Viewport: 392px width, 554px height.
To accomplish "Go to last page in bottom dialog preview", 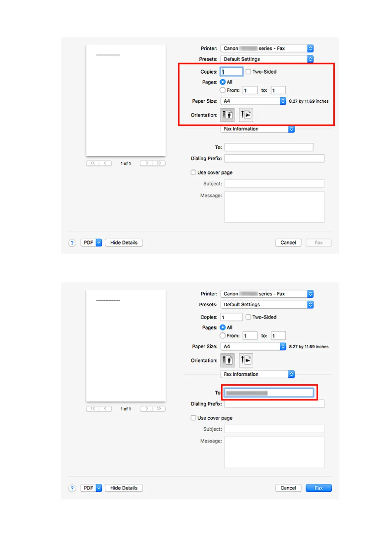I will 159,409.
